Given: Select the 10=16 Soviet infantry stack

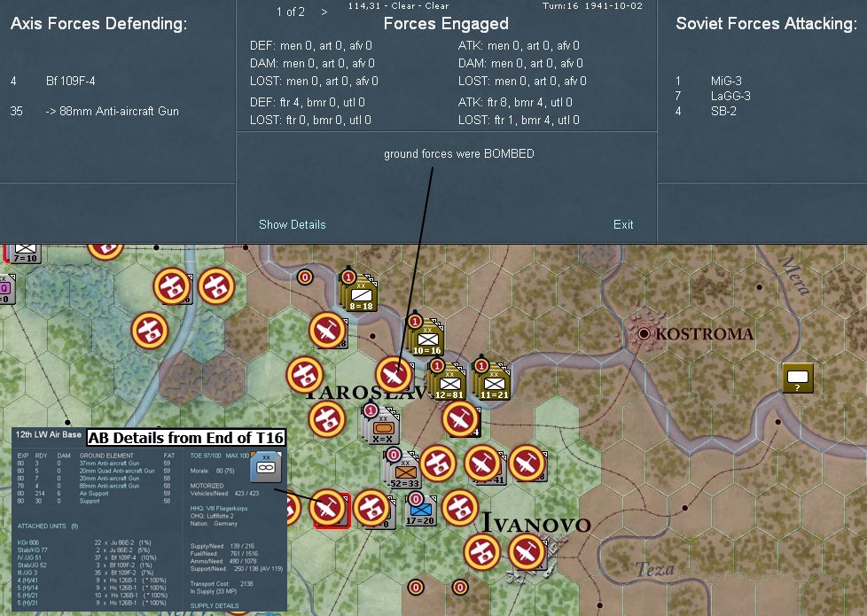Looking at the screenshot, I should coord(426,336).
